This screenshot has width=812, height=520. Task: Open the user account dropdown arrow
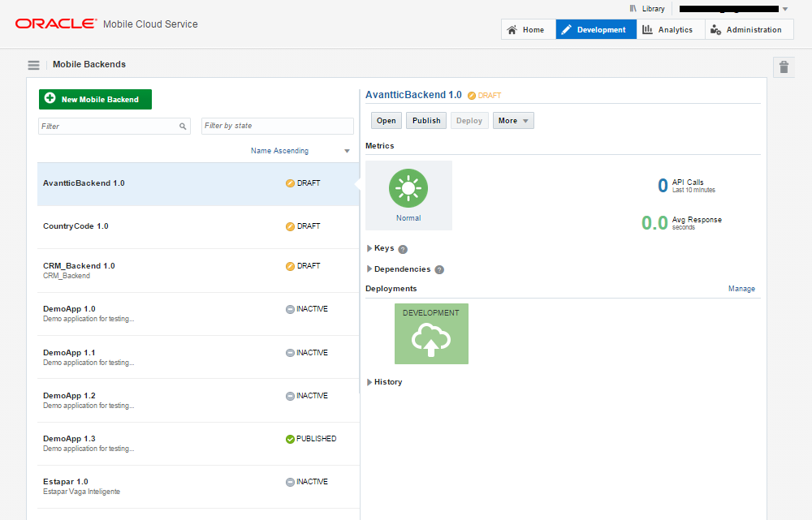(x=785, y=9)
